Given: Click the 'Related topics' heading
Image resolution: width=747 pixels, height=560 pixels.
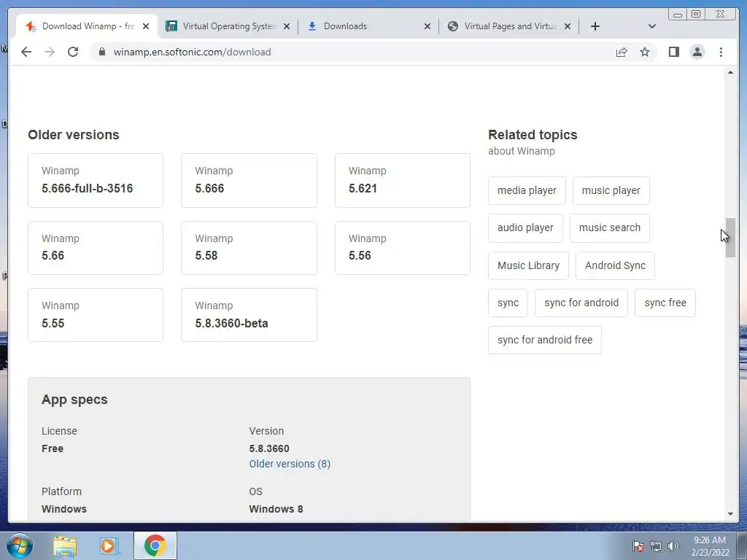Looking at the screenshot, I should point(533,135).
